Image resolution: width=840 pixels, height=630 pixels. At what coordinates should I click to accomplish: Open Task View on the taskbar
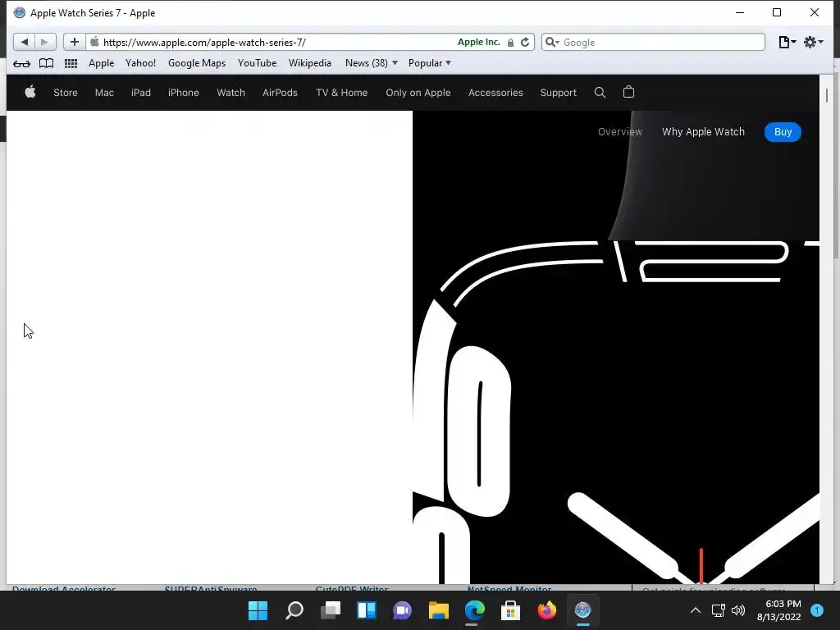[x=331, y=610]
